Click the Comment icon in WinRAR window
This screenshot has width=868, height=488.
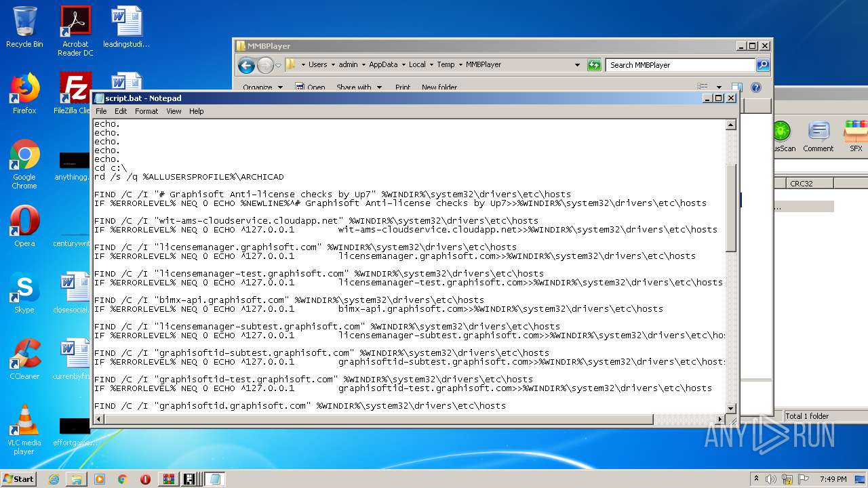(818, 138)
